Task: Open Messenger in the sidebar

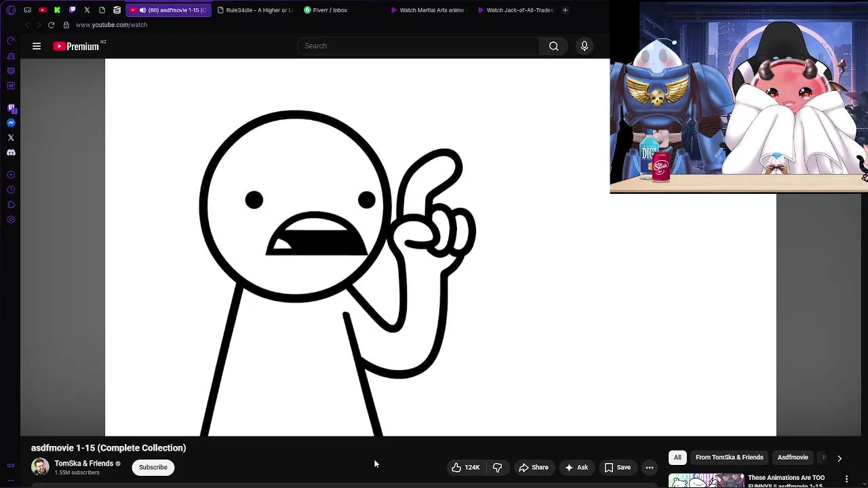Action: click(x=11, y=123)
